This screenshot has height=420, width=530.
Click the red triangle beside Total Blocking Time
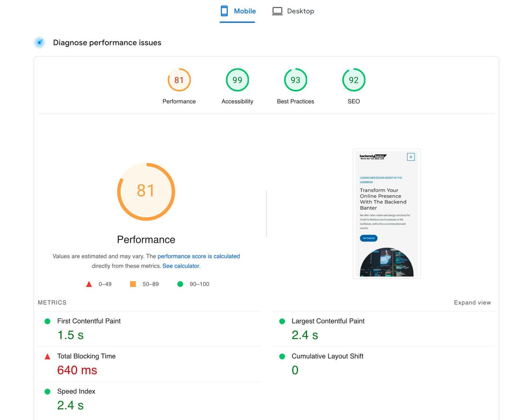(47, 356)
